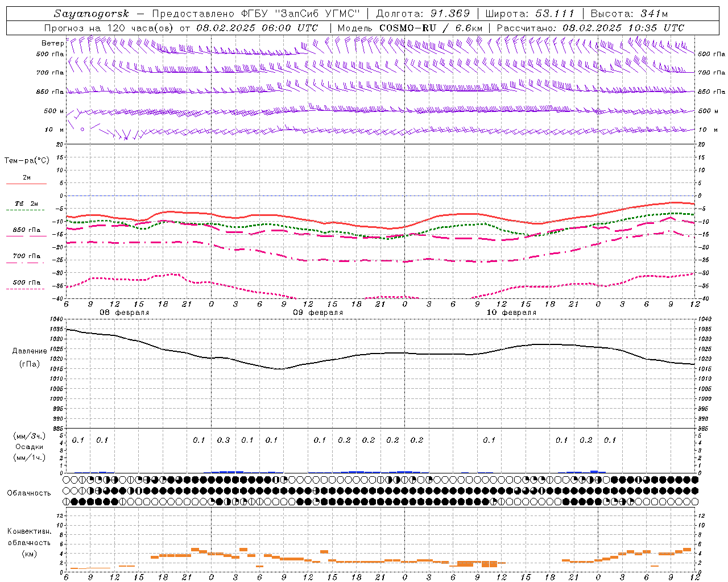Click the "(мм/1ч.)" precipitation unit label
Image resolution: width=728 pixels, height=582 pixels.
(30, 458)
